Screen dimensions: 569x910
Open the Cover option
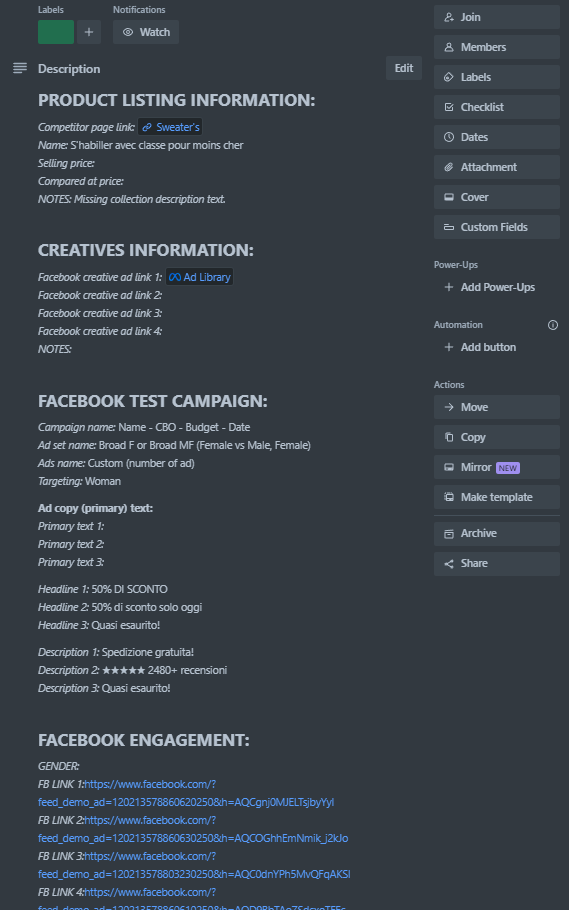[x=496, y=197]
